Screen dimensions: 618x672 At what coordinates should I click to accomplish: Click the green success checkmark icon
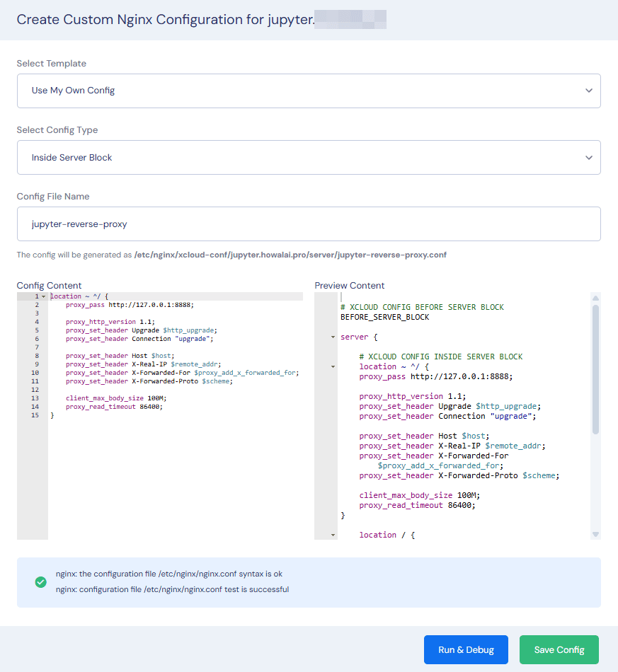[41, 582]
